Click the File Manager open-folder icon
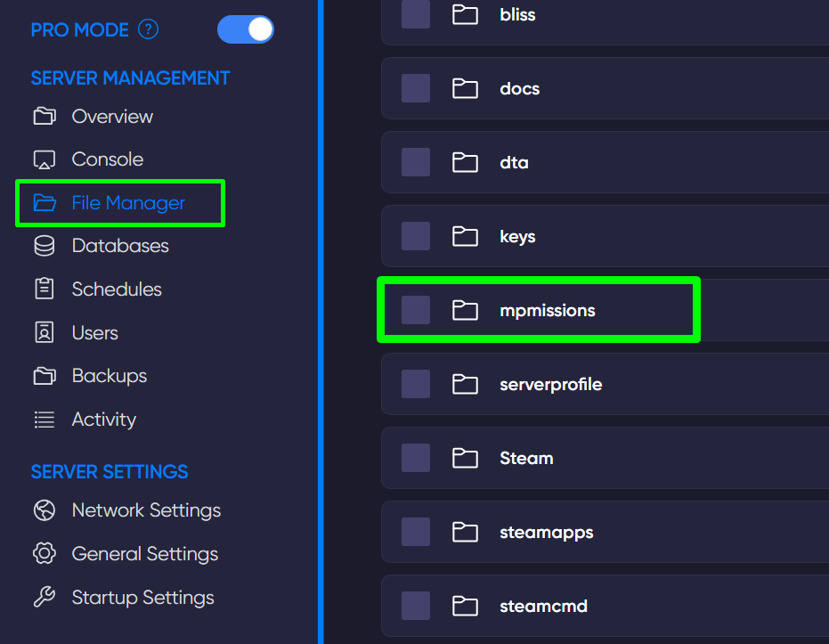 point(45,203)
